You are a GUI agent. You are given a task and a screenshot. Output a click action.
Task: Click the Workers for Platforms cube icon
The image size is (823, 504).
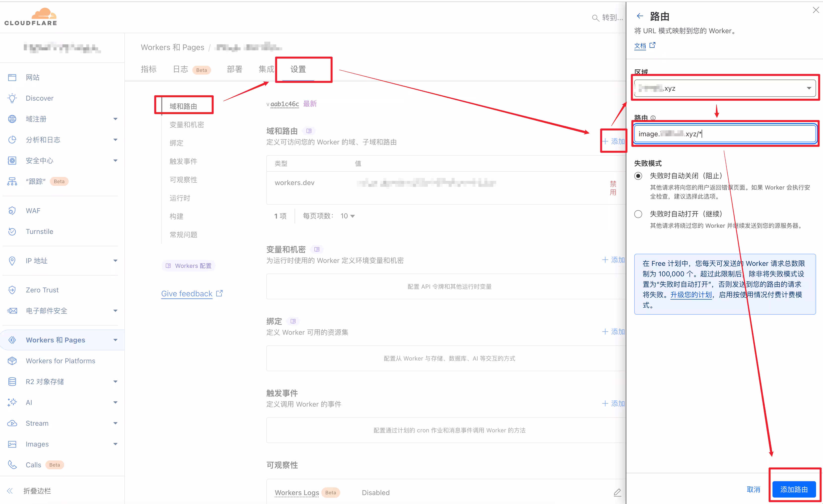pos(12,361)
